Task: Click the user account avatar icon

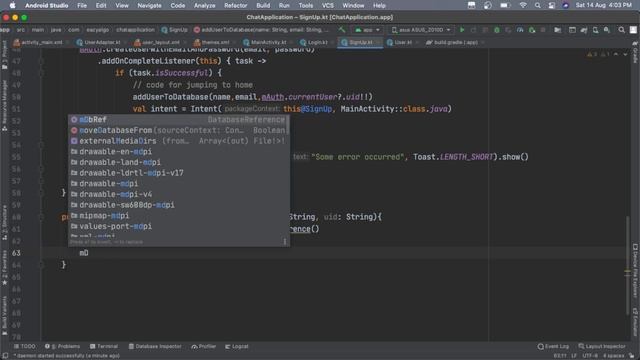Action: click(633, 30)
